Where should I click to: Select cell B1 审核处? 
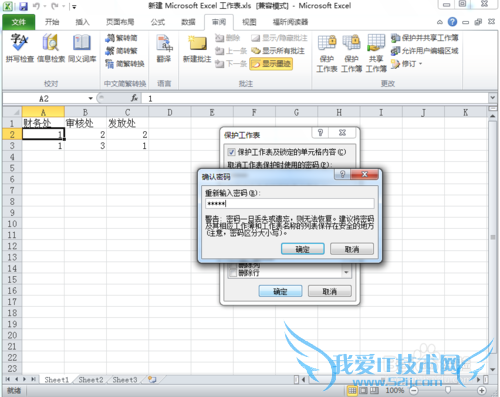(85, 123)
